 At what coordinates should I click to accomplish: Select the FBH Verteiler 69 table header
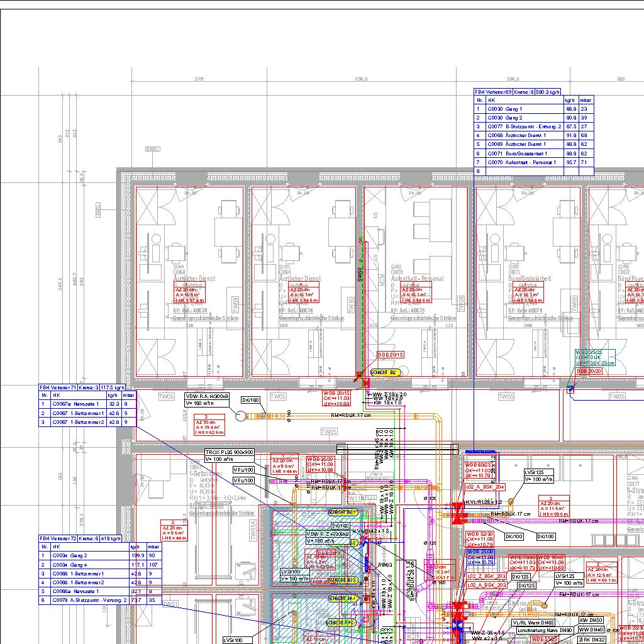509,92
